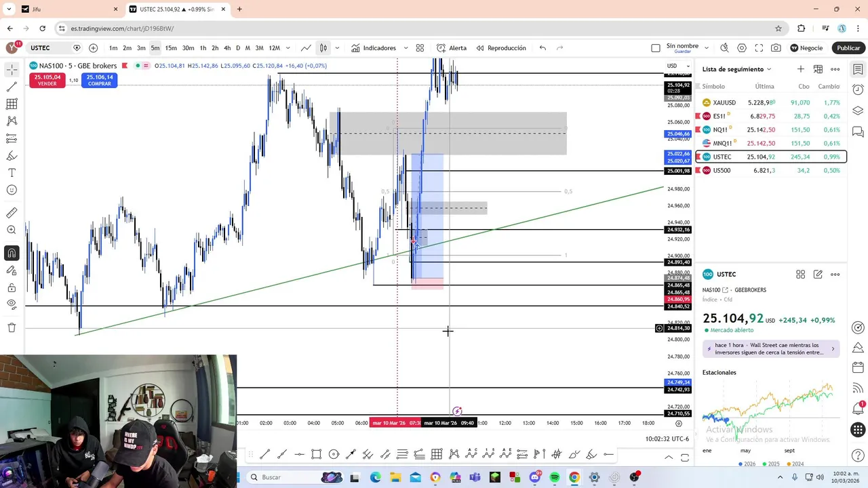Open chart settings hexagon icon
The height and width of the screenshot is (488, 868).
click(x=742, y=48)
